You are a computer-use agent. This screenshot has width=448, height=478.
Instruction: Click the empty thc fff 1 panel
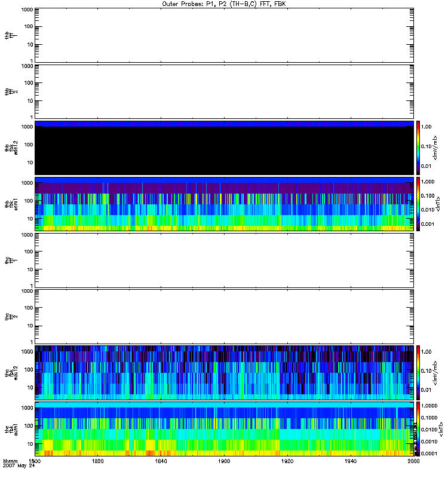224,260
